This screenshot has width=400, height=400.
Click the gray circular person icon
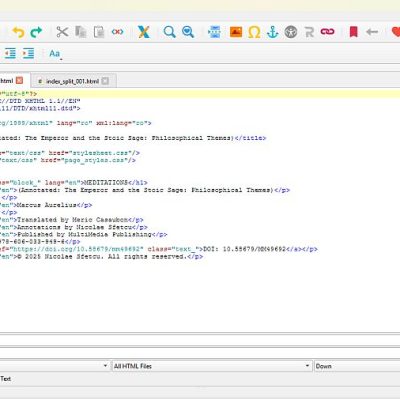tap(291, 32)
